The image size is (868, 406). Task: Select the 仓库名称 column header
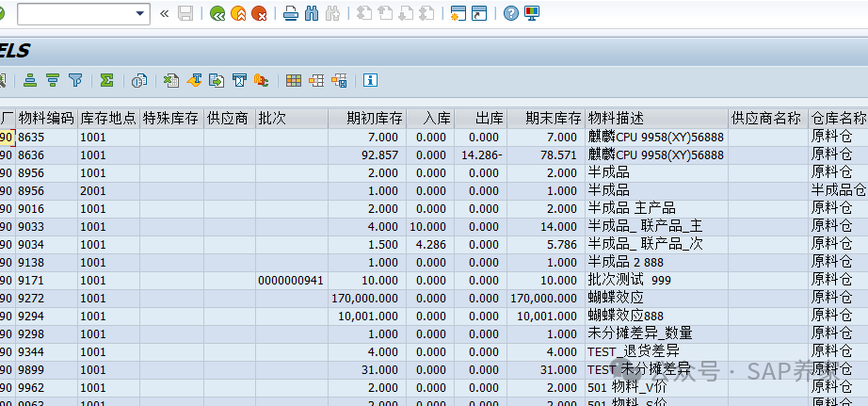point(838,118)
